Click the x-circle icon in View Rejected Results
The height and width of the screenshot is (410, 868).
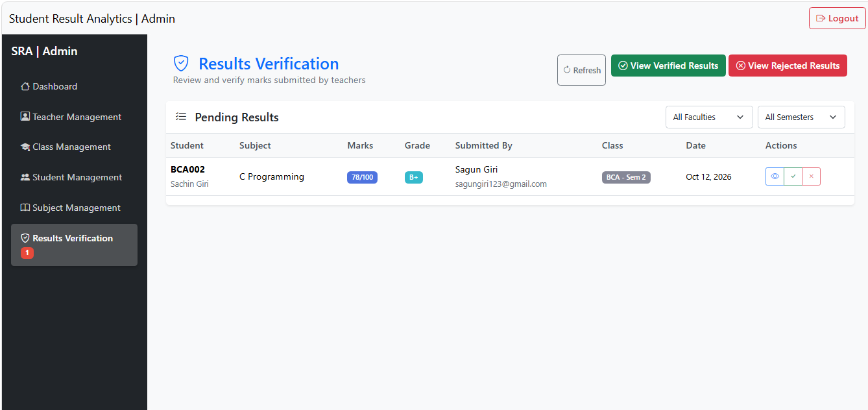(x=740, y=66)
